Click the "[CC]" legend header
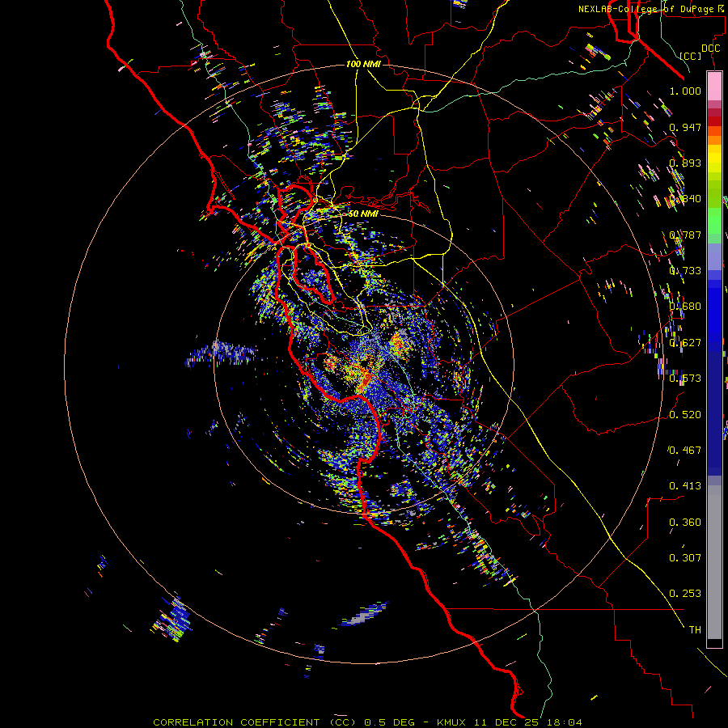This screenshot has height=728, width=728. (691, 56)
